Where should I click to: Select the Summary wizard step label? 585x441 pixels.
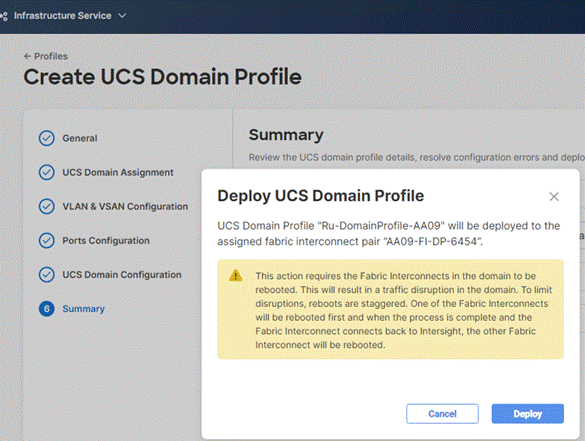[x=84, y=309]
